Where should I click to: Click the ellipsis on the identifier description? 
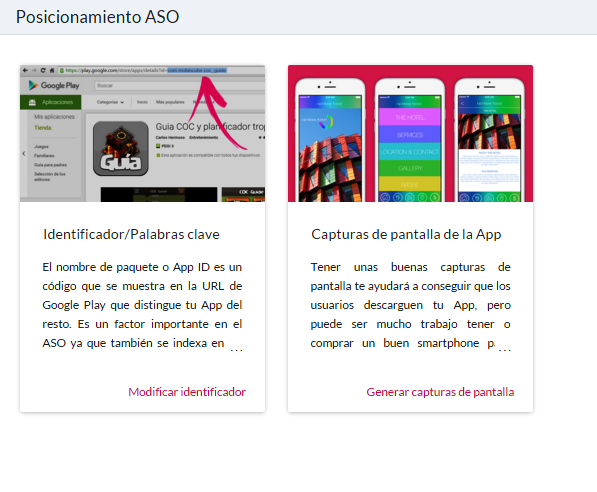point(236,348)
